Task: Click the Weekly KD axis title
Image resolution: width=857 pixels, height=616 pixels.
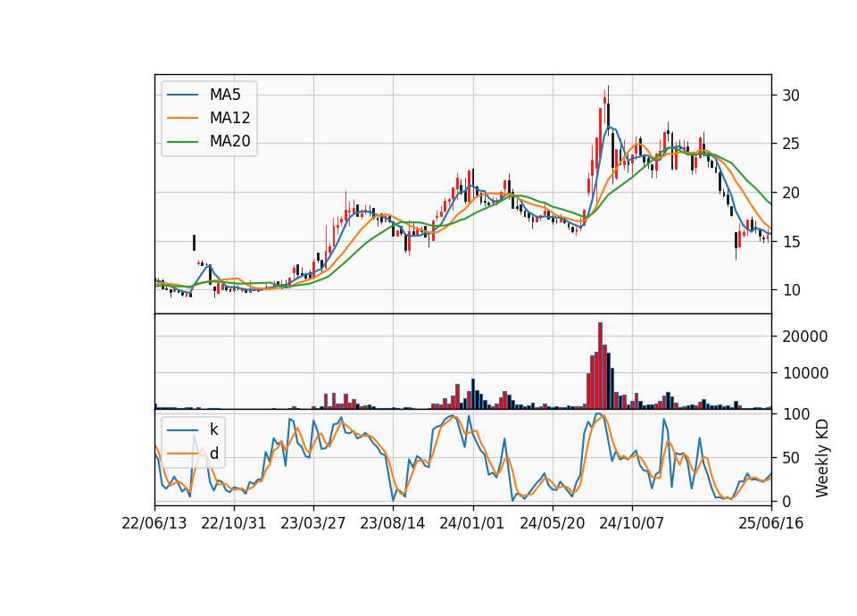Action: 821,458
